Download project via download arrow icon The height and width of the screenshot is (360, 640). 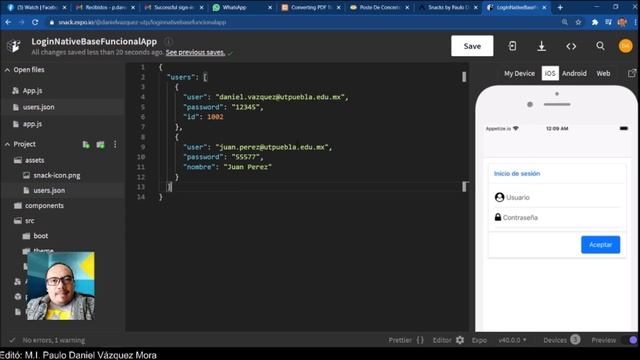(x=542, y=46)
